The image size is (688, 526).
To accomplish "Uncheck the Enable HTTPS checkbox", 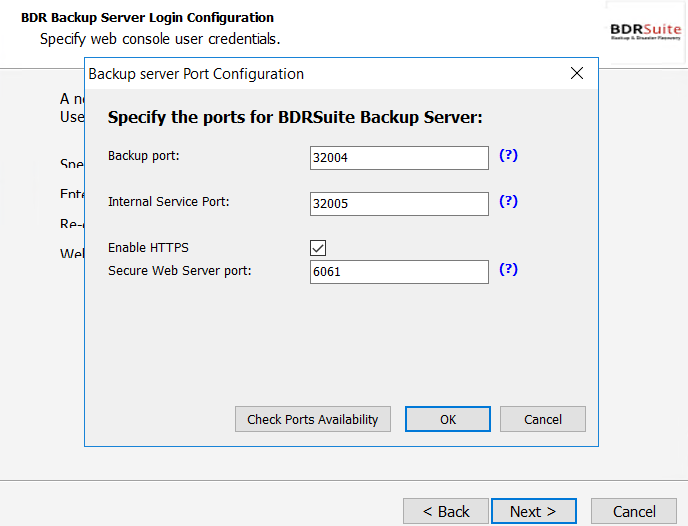I will point(318,248).
